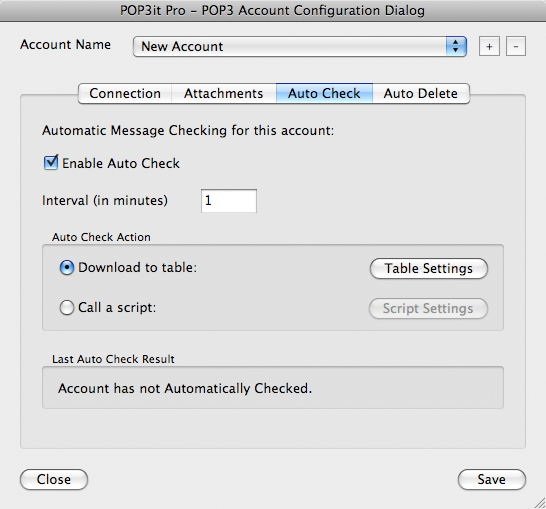Open the Account Name popup arrows
The image size is (546, 509).
coord(456,46)
